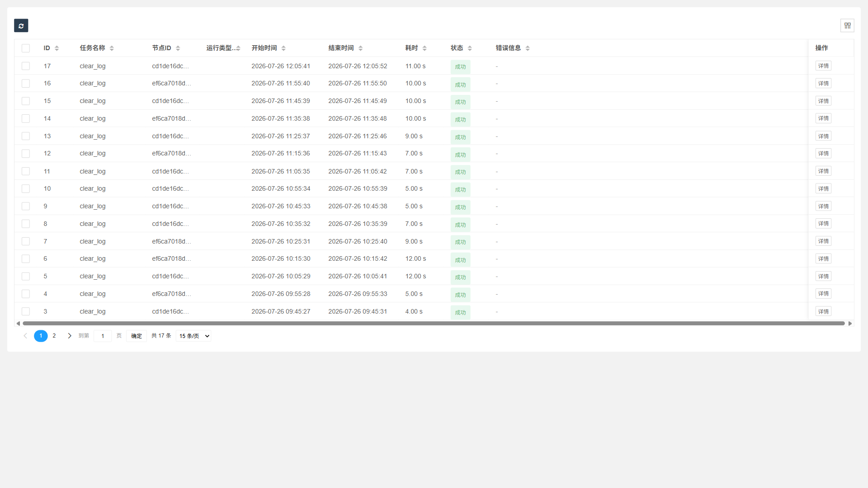
Task: Click the horizontal table scrollbar
Action: point(434,324)
